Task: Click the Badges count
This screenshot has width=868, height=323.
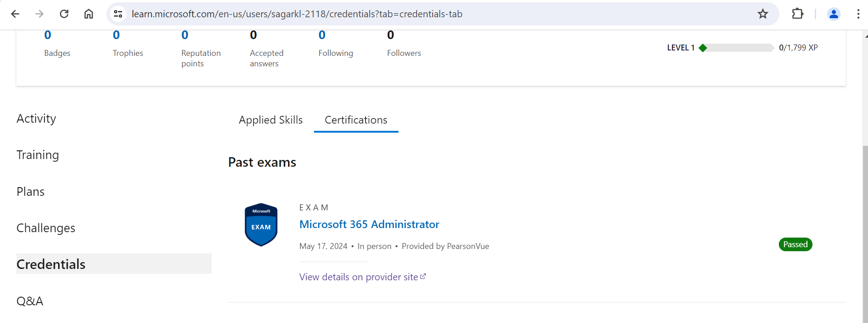Action: tap(48, 35)
